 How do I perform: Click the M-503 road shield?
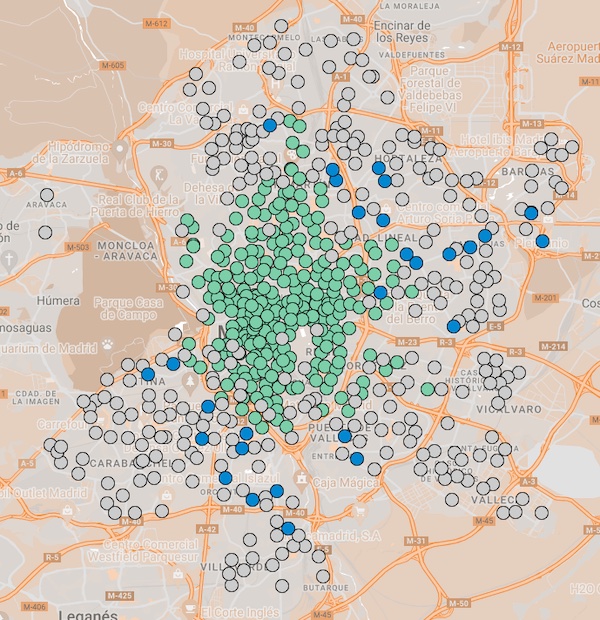[78, 247]
